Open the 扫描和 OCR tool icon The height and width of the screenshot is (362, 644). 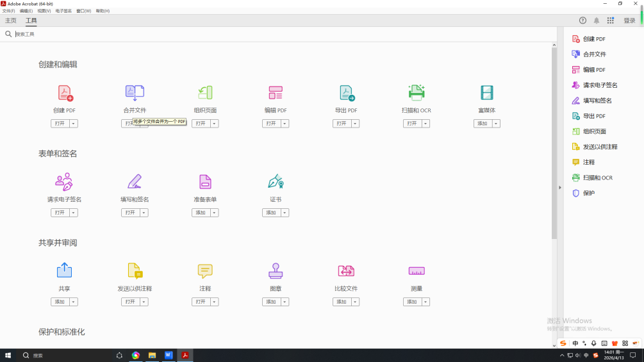417,93
